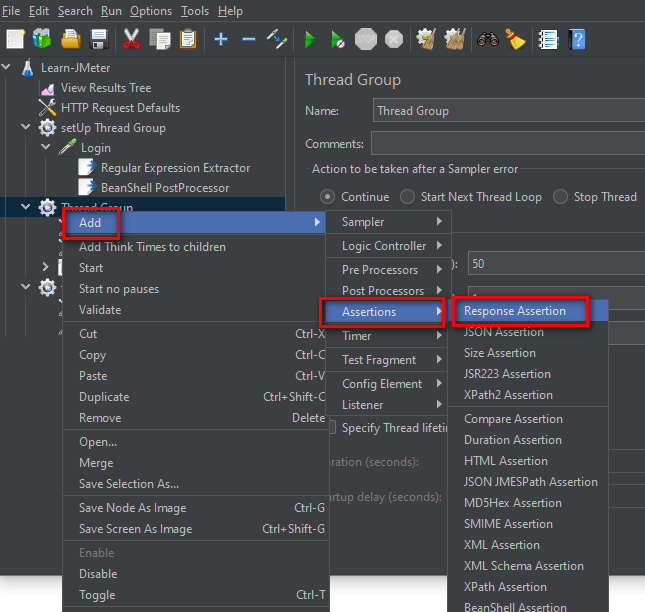Choose Duration Assertion from the submenu
This screenshot has width=645, height=612.
(528, 440)
